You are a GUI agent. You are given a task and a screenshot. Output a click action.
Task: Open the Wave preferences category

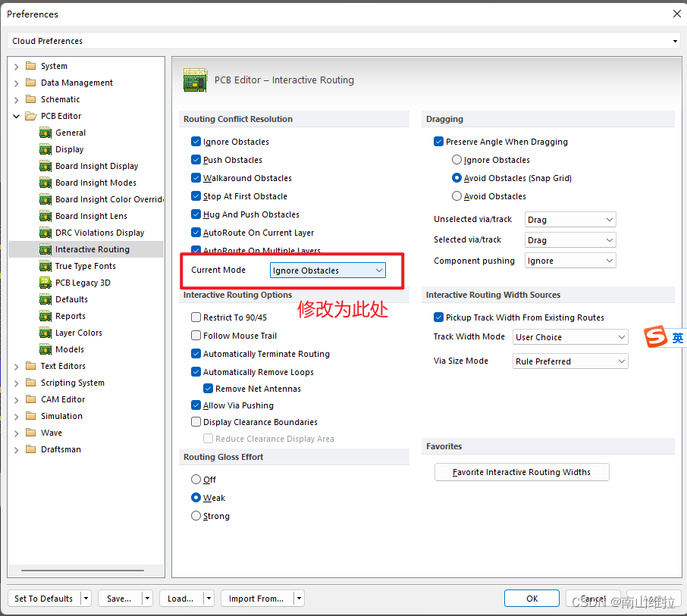(x=52, y=433)
